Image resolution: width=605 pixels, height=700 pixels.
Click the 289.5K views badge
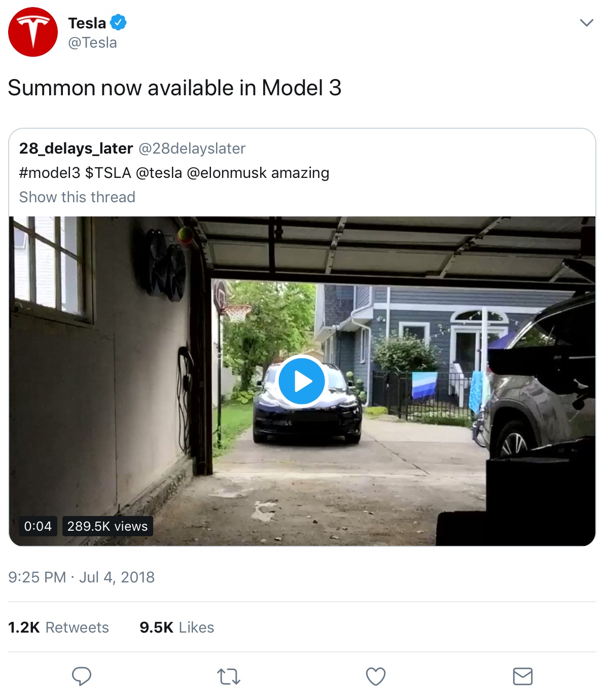click(108, 526)
